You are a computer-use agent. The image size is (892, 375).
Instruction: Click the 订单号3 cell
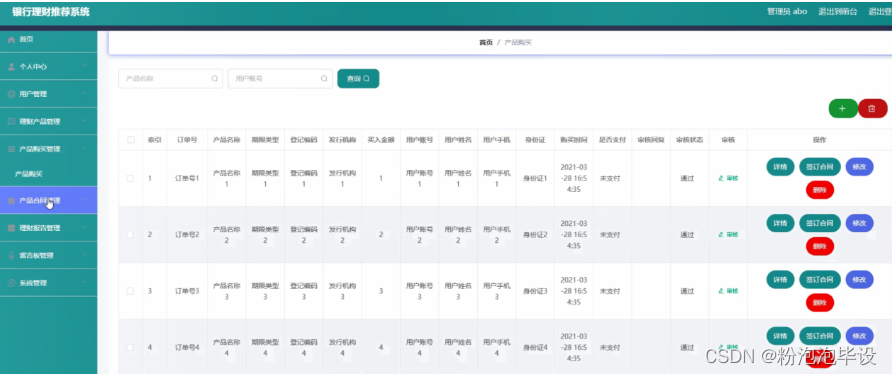coord(187,291)
